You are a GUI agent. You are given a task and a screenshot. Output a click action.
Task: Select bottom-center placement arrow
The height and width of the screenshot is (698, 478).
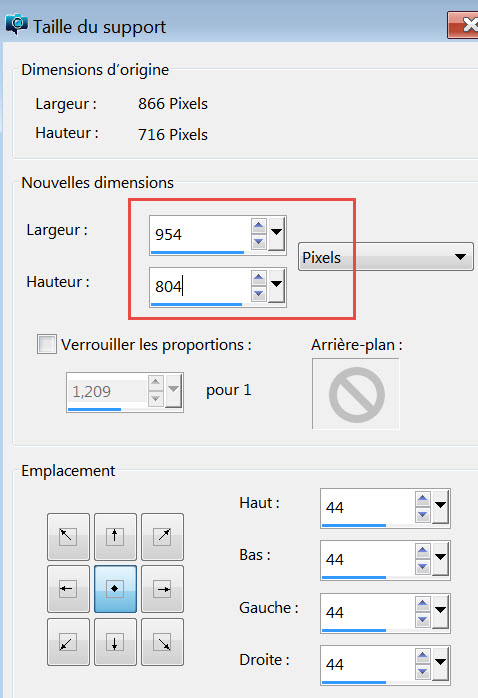click(x=115, y=642)
